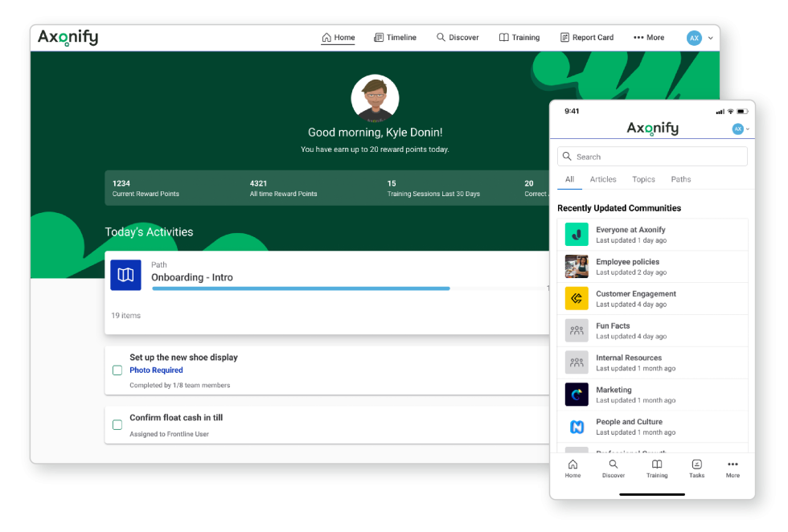788x532 pixels.
Task: Tap the Marketing community icon
Action: pos(577,395)
